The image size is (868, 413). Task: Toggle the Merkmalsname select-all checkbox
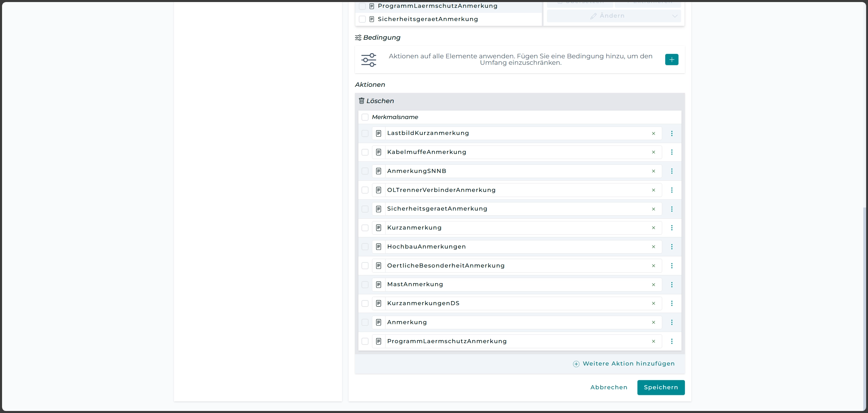coord(365,117)
